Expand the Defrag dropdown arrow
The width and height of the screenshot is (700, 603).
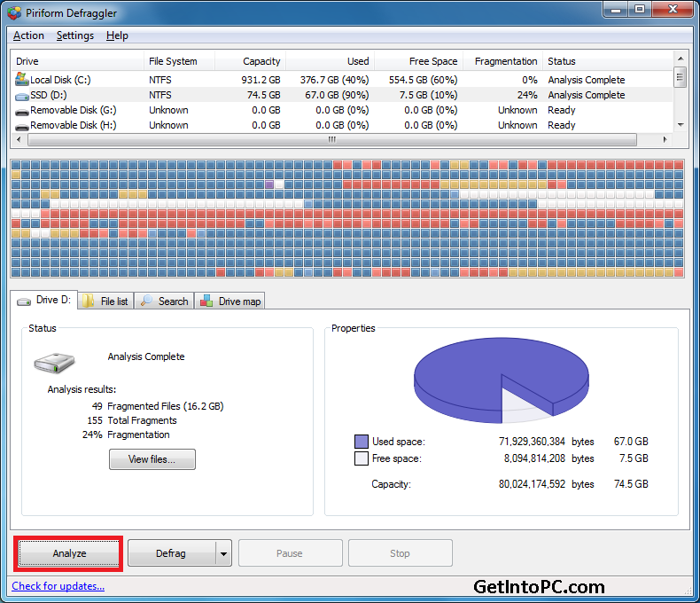pos(223,554)
